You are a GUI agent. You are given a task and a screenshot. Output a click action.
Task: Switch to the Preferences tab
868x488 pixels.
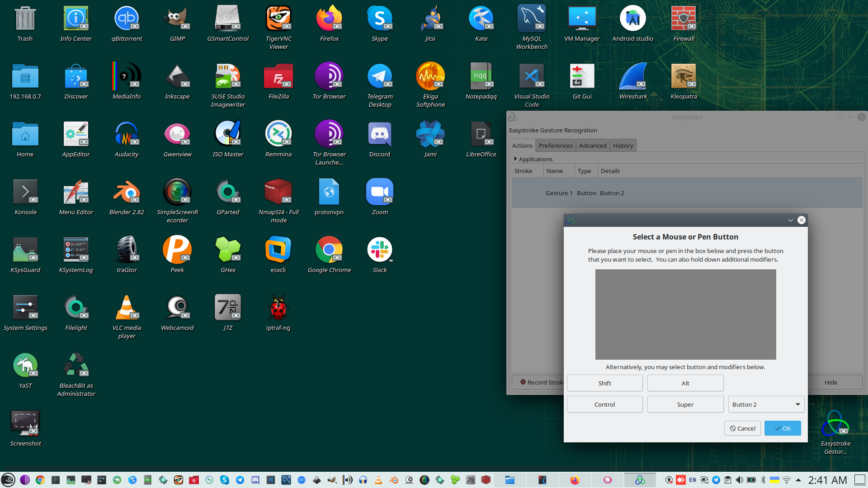(555, 145)
